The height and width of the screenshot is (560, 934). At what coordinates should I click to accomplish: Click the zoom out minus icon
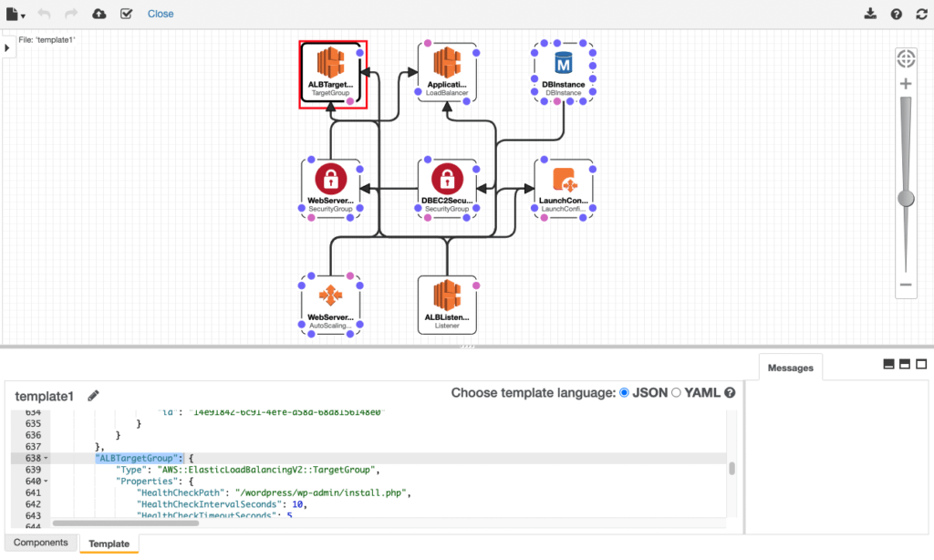coord(906,285)
